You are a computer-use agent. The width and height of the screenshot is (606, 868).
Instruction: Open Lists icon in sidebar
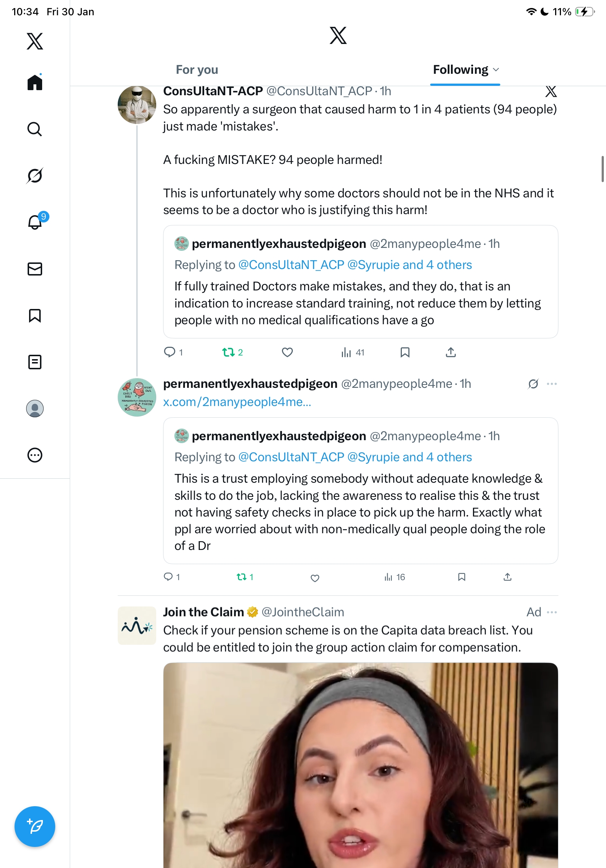tap(35, 362)
